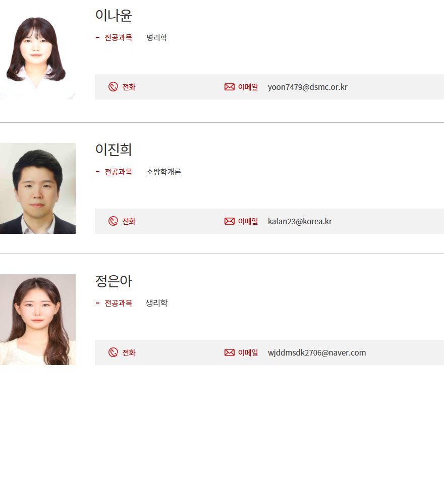Click the subject text 병리학
The image size is (444, 504).
click(x=157, y=37)
